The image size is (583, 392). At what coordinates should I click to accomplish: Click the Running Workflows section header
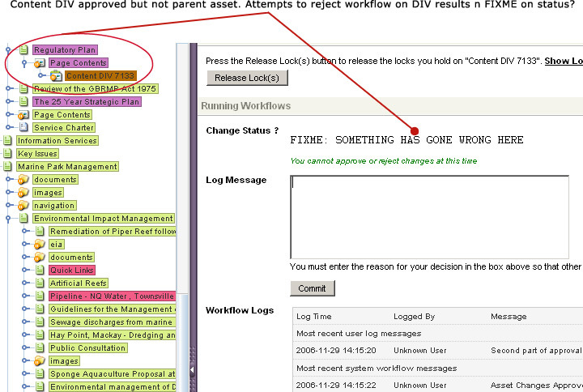(246, 106)
